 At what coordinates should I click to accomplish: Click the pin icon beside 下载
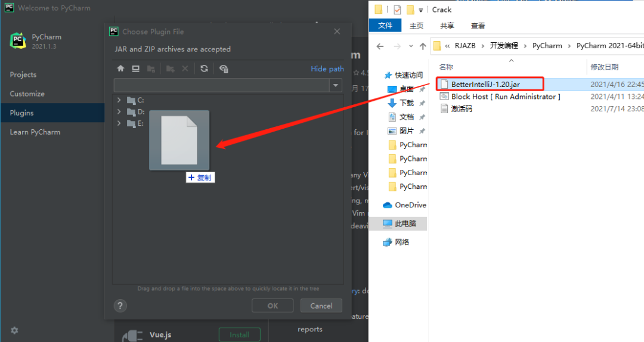[422, 103]
